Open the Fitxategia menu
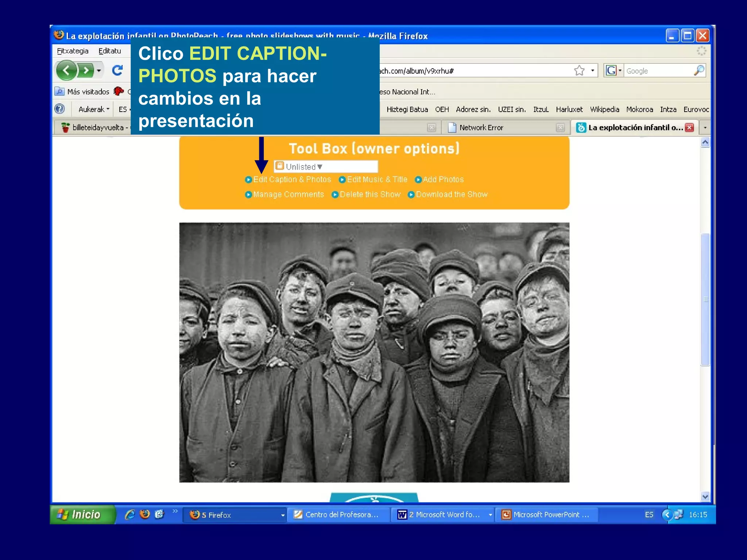The image size is (747, 560). pos(73,51)
